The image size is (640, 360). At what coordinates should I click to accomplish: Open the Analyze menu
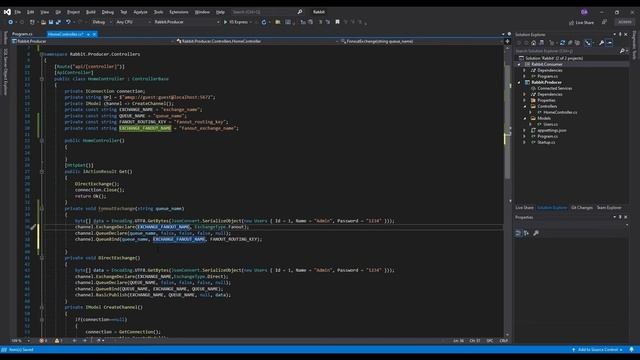(140, 12)
